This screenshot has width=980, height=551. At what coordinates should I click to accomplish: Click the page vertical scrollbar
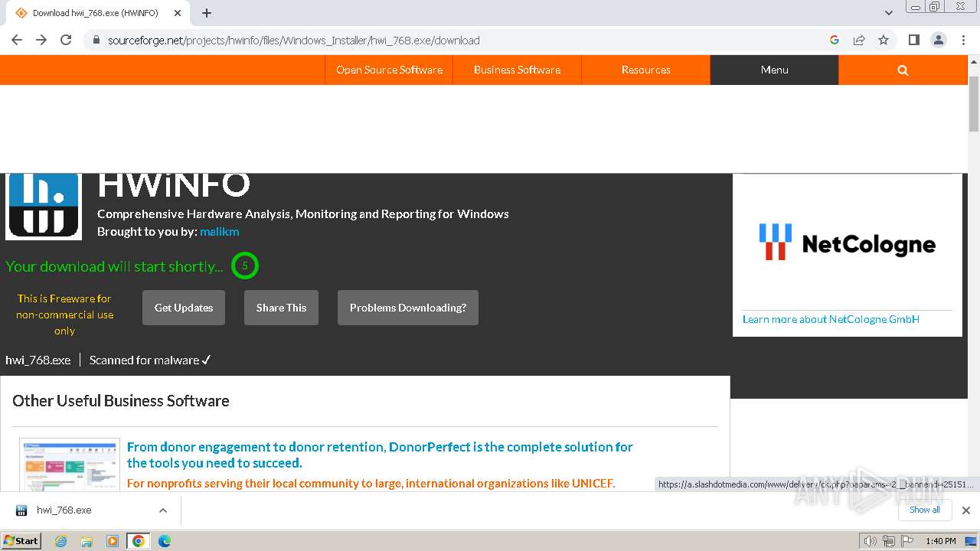(x=974, y=103)
